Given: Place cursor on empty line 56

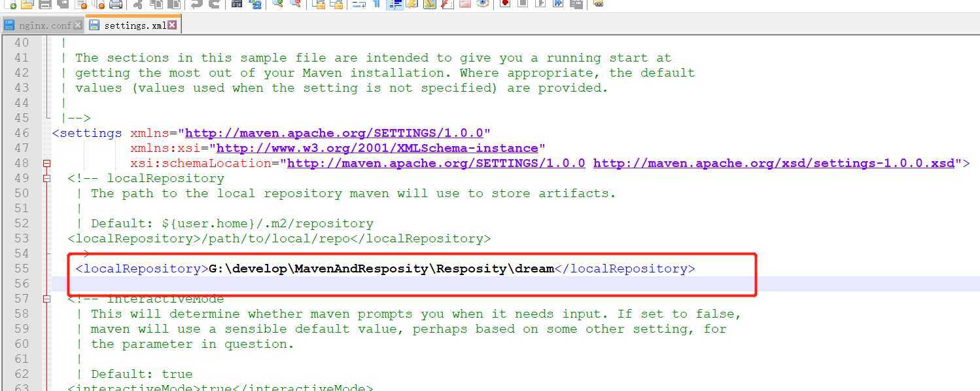Looking at the screenshot, I should 393,284.
